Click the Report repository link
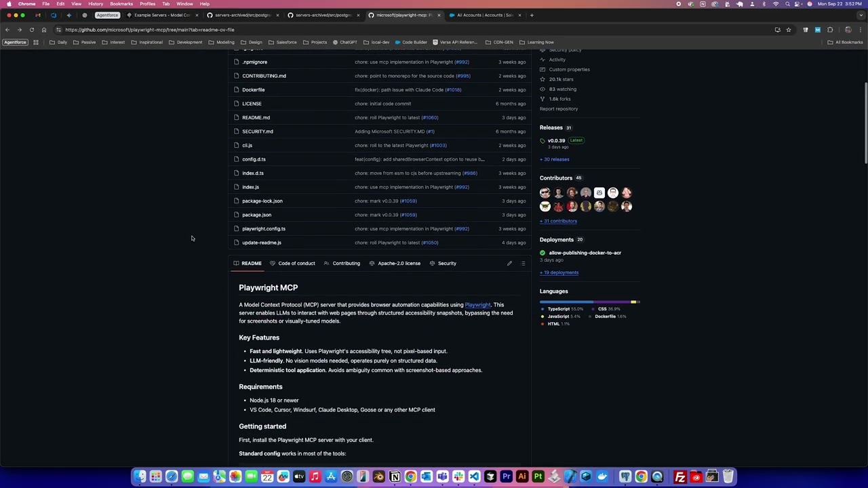 click(x=559, y=108)
